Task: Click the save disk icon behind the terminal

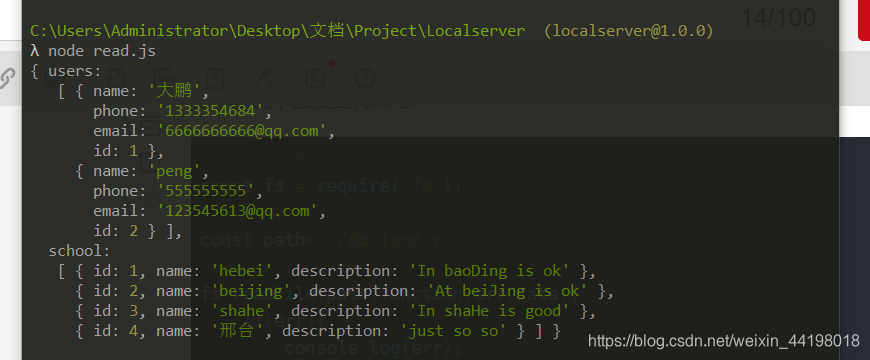Action: 315,79
